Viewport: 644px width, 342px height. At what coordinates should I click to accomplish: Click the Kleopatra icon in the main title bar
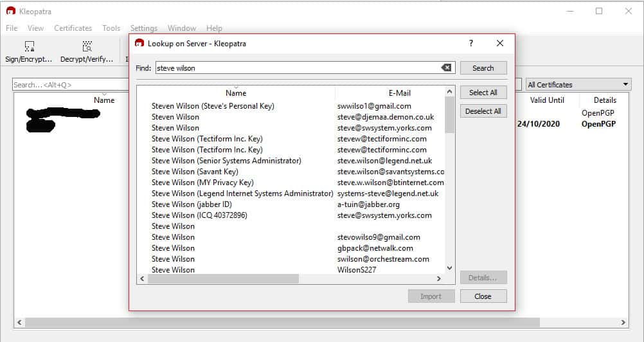[11, 11]
